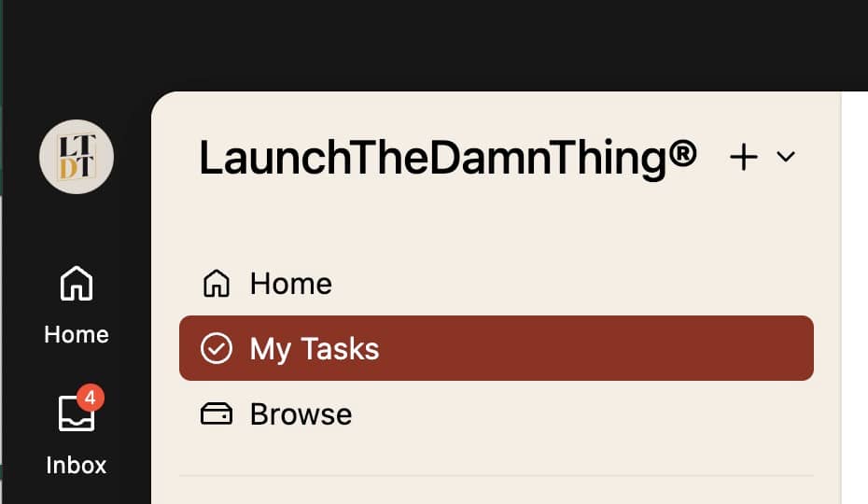868x504 pixels.
Task: Click the empty sidebar area below the workspace title
Action: pos(495,224)
